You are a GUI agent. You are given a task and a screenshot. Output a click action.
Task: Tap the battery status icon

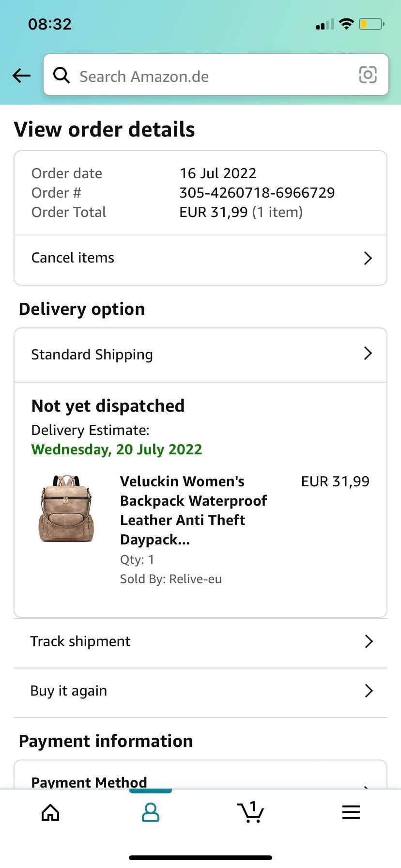coord(371,24)
